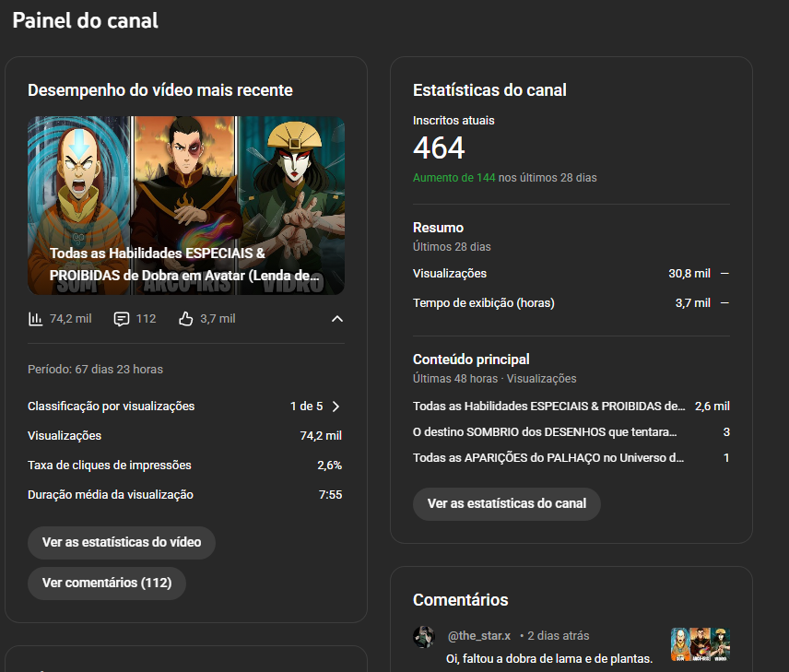Open video thumbnail beside the comment
Viewport: 789px width, 672px height.
coord(700,644)
